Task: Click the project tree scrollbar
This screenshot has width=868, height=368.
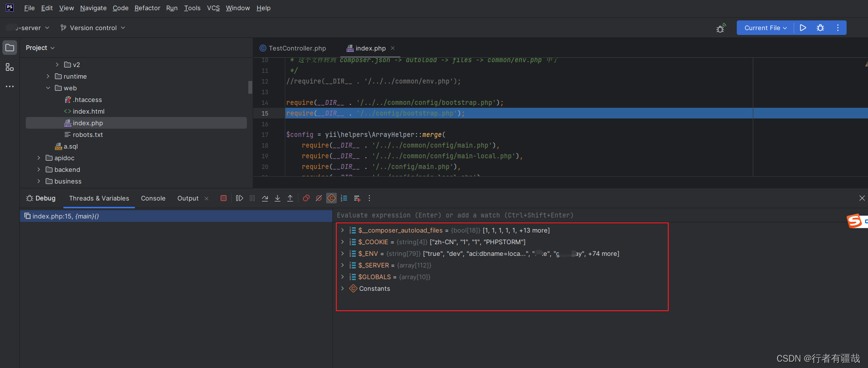Action: [250, 87]
